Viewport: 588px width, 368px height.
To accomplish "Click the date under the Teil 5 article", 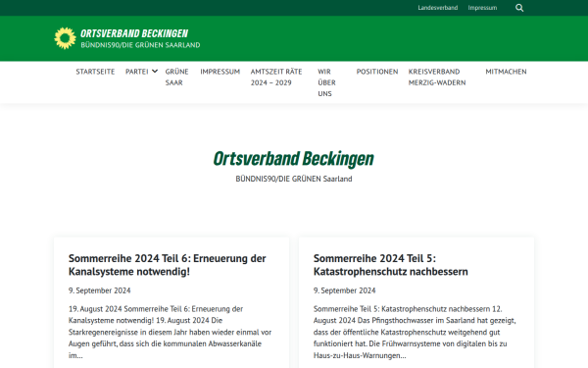I will [344, 290].
